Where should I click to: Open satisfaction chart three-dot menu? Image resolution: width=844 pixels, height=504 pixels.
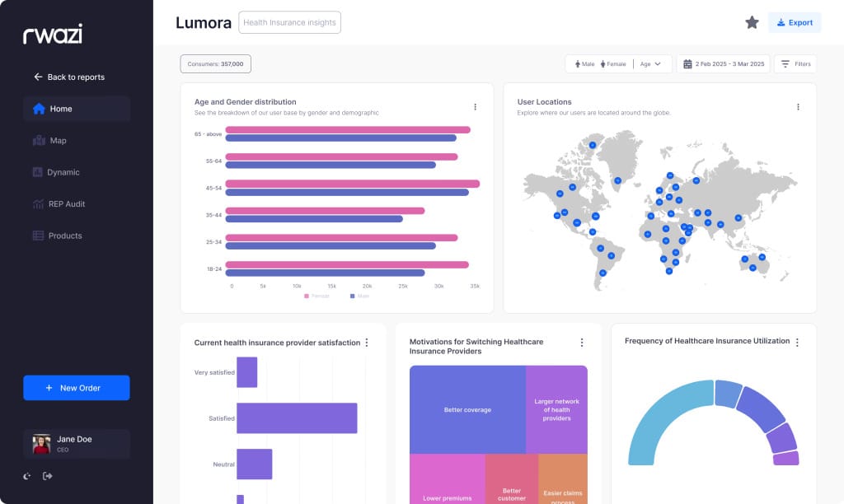pos(367,343)
